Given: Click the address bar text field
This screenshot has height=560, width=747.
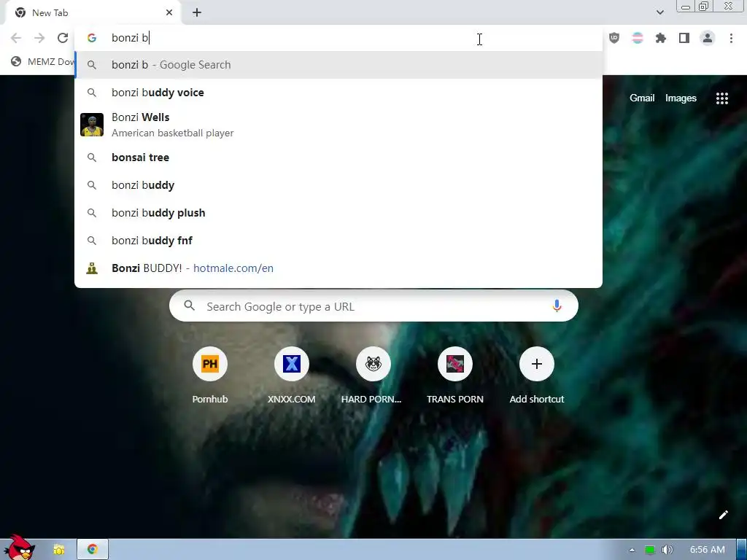Looking at the screenshot, I should (338, 38).
